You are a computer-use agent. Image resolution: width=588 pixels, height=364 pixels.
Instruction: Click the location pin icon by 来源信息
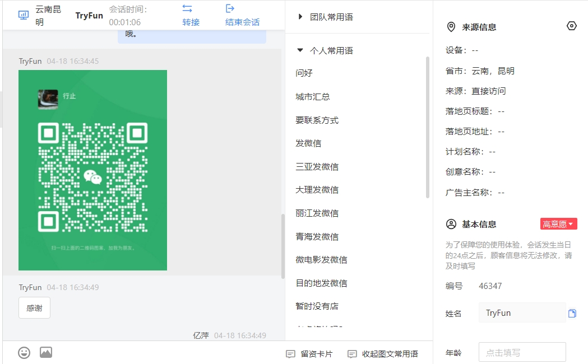pyautogui.click(x=451, y=27)
